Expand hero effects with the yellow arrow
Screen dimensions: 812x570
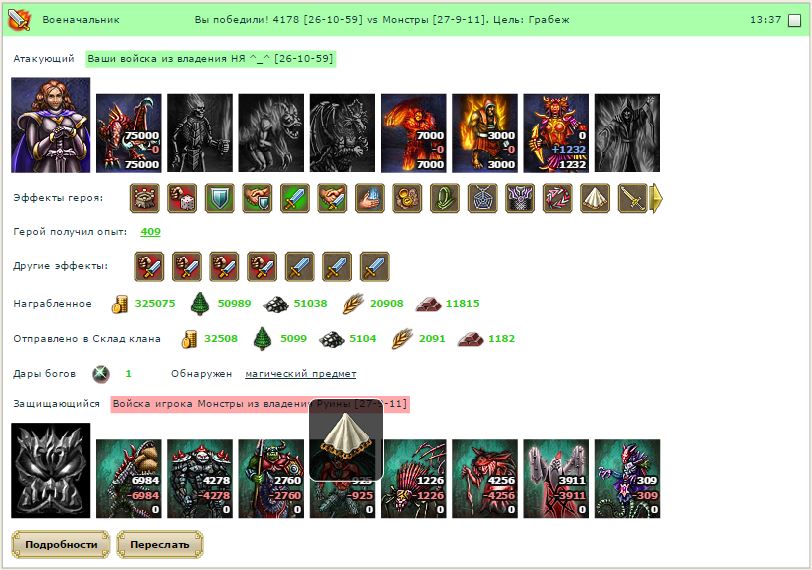pos(656,198)
